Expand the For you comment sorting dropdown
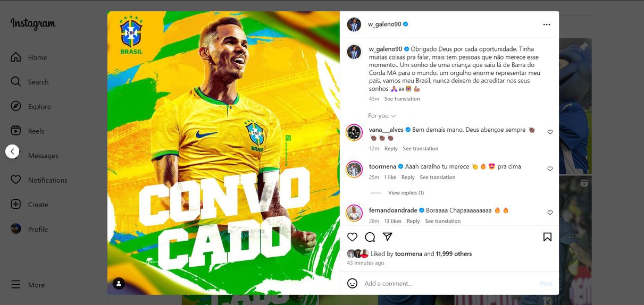This screenshot has width=644, height=305. [x=382, y=116]
